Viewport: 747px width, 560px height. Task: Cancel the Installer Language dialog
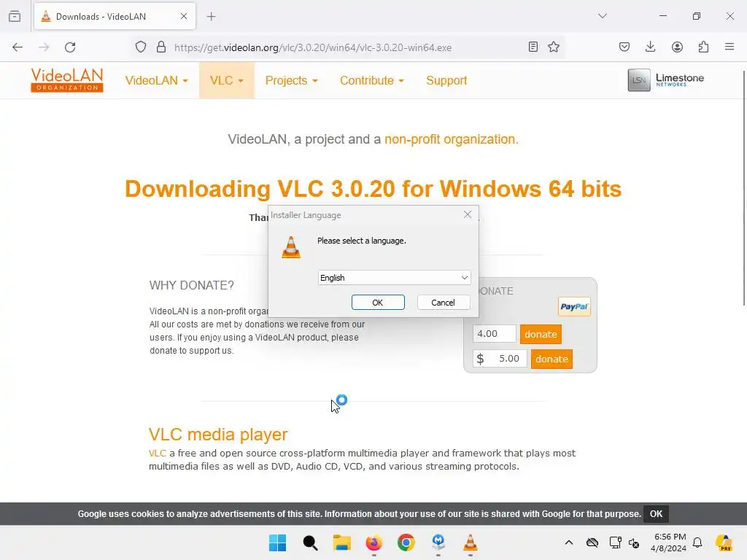tap(443, 303)
